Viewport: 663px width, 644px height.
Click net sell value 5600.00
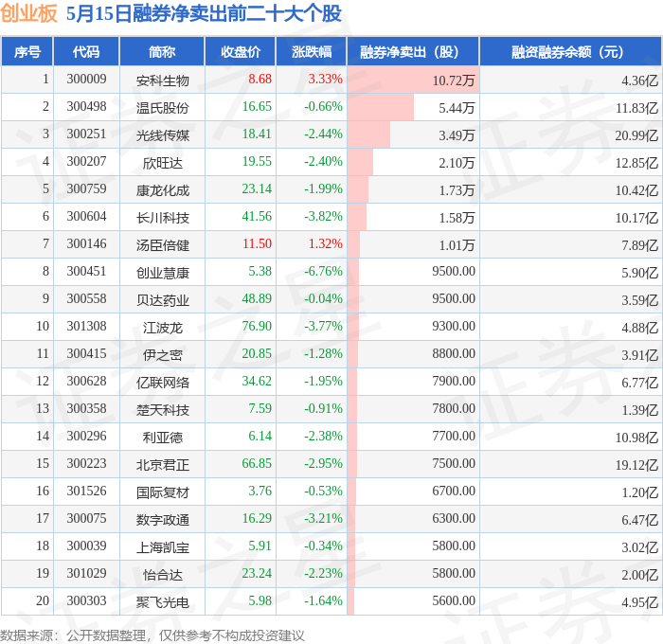point(454,601)
